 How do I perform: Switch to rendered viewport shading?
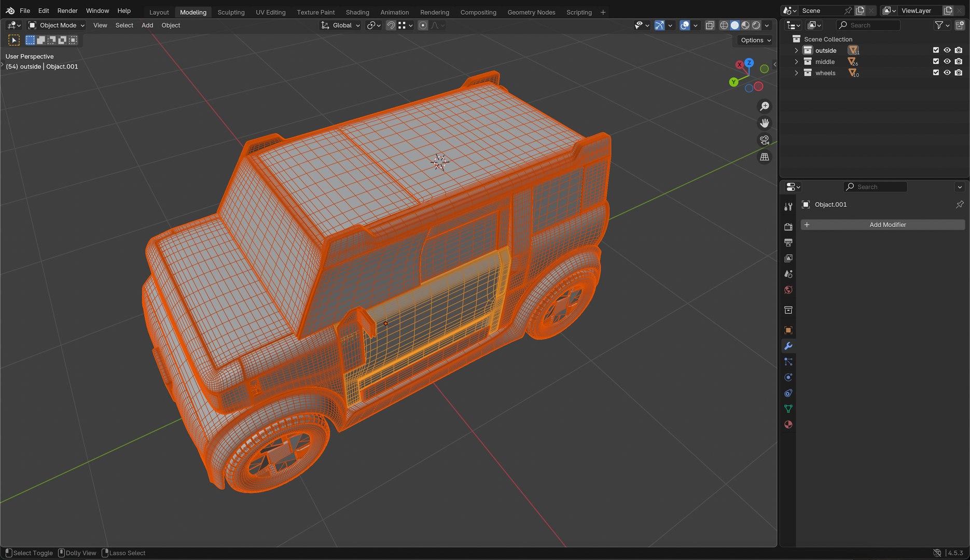click(756, 25)
